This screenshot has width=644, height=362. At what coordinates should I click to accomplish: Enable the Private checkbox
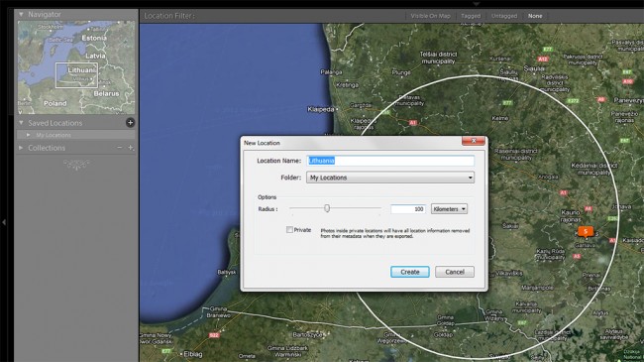pos(289,230)
